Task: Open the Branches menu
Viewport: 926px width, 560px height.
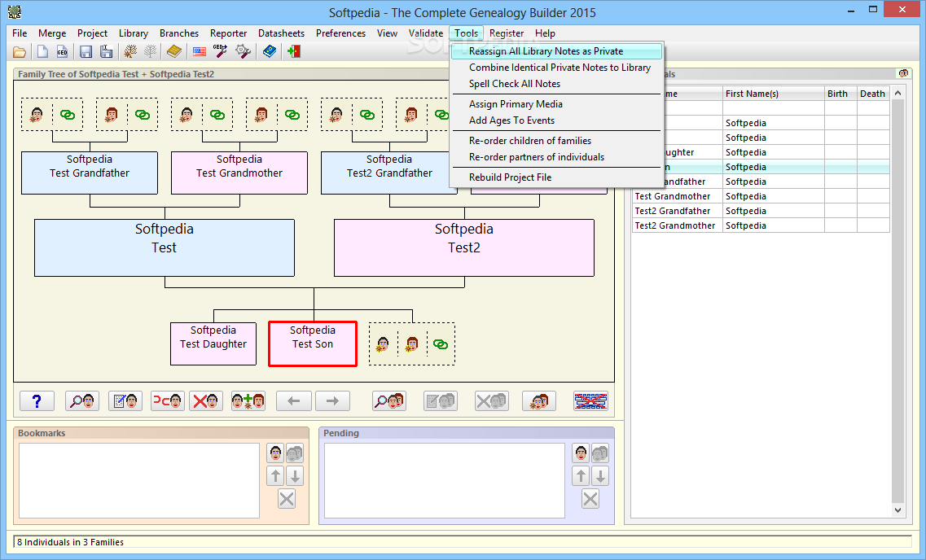Action: tap(179, 33)
